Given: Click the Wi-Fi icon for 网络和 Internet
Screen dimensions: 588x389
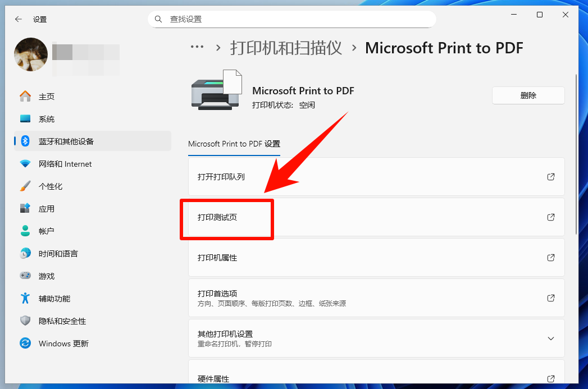Looking at the screenshot, I should [x=25, y=164].
